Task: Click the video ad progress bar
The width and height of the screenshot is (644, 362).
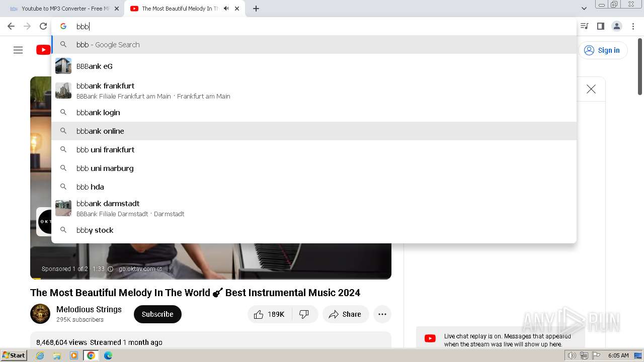Action: 211,278
